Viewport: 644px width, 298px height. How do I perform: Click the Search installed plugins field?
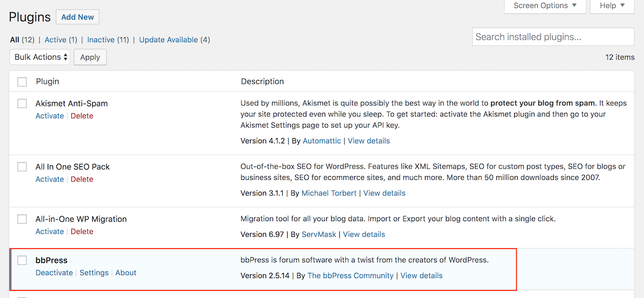point(553,37)
